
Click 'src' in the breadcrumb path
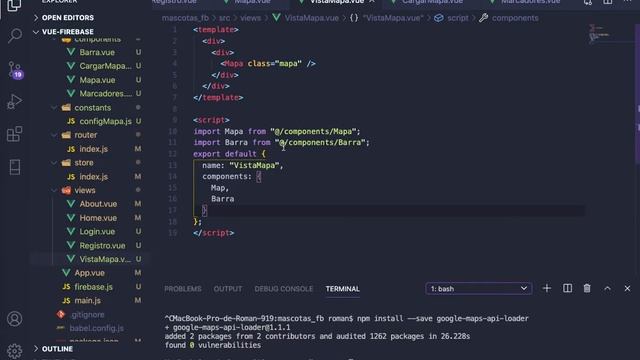(224, 18)
